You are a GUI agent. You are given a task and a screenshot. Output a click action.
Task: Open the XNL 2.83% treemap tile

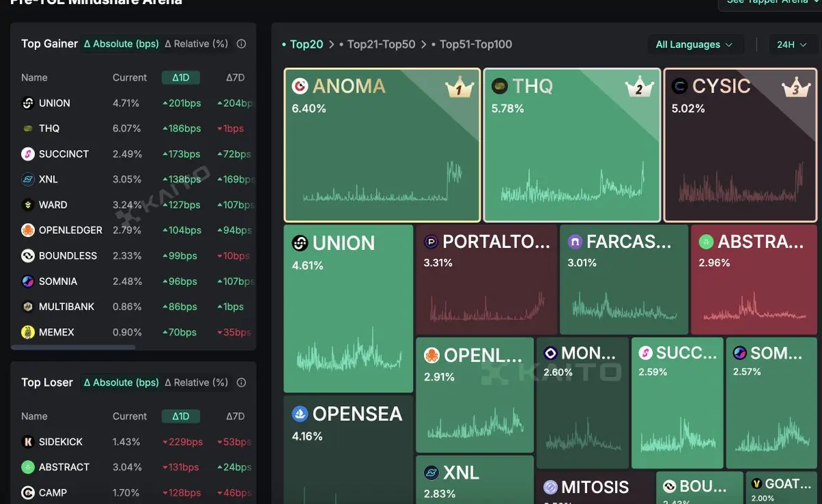point(475,480)
